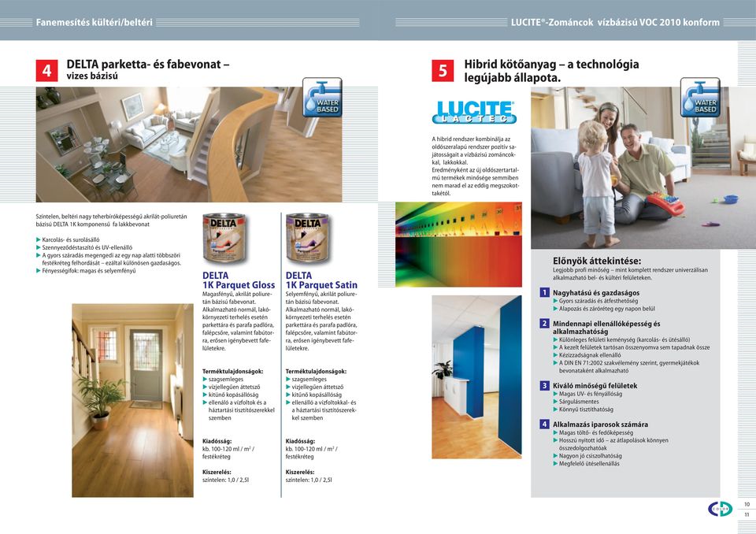Image resolution: width=756 pixels, height=534 pixels.
Task: Click the intro text 'Színtelen, beltéri nagy teherbíróképességű'
Action: 111,221
